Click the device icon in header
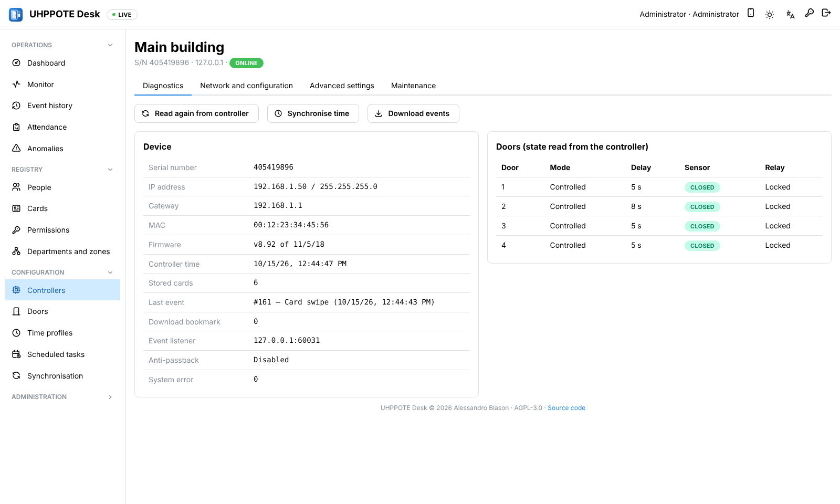Screen dimensions: 840x504 tap(751, 13)
